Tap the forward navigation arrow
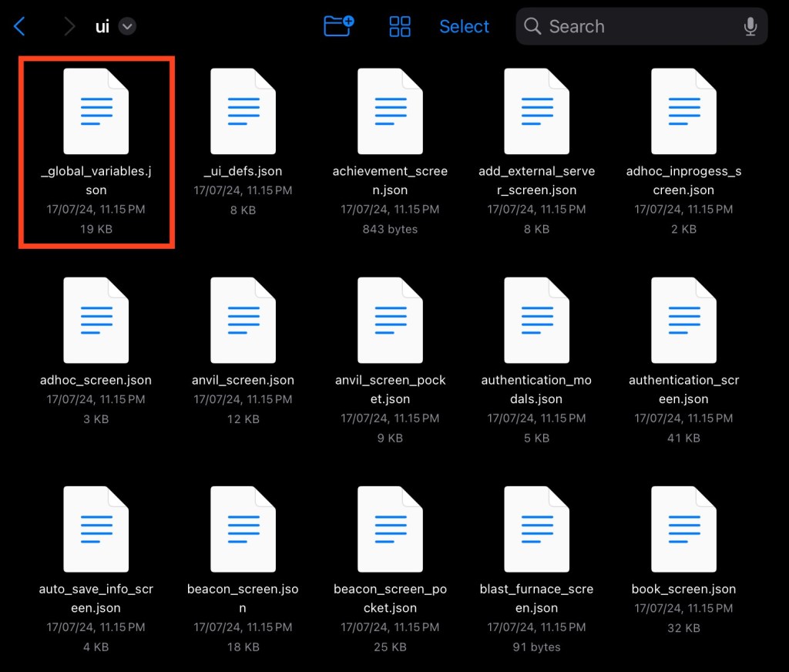The width and height of the screenshot is (789, 672). [69, 27]
